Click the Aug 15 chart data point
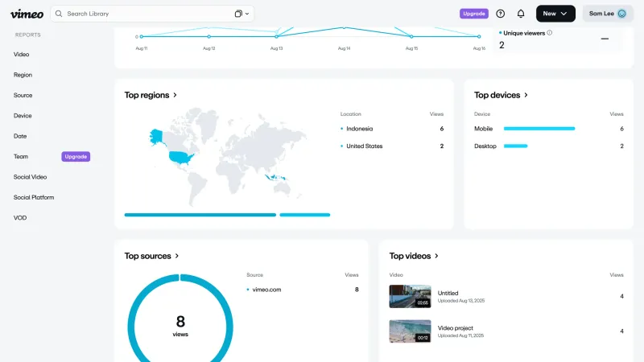This screenshot has width=644, height=362. tap(411, 36)
